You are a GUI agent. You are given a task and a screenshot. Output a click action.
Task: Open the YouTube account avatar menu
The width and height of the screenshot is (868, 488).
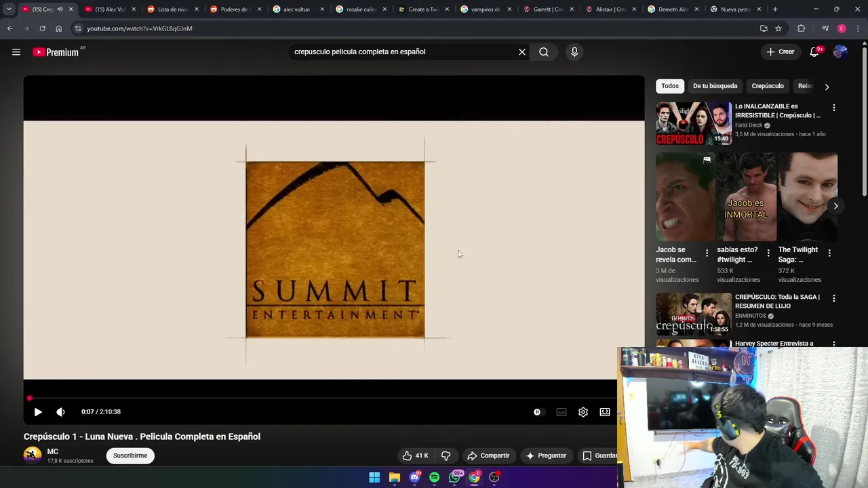click(840, 52)
